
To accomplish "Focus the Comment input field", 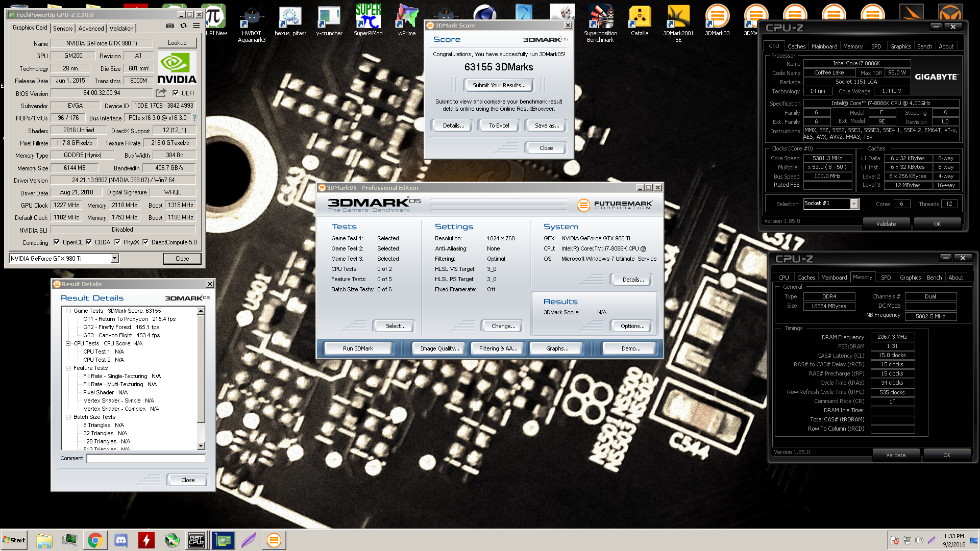I will tap(146, 458).
